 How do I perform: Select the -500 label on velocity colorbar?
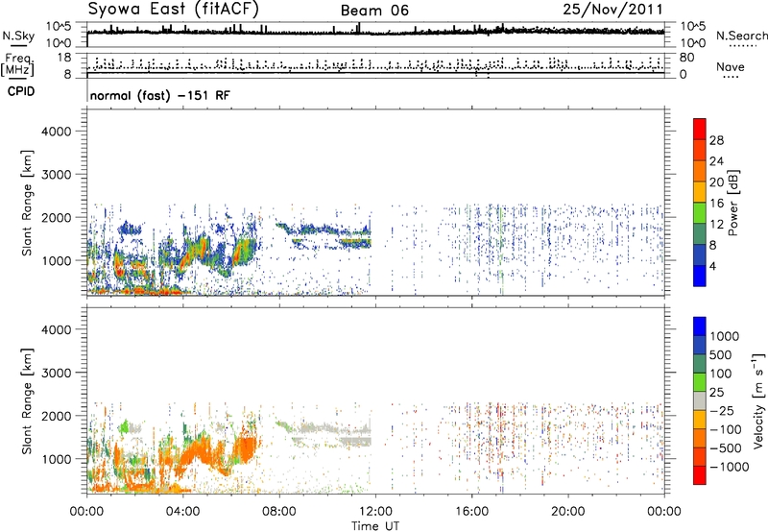tap(726, 448)
